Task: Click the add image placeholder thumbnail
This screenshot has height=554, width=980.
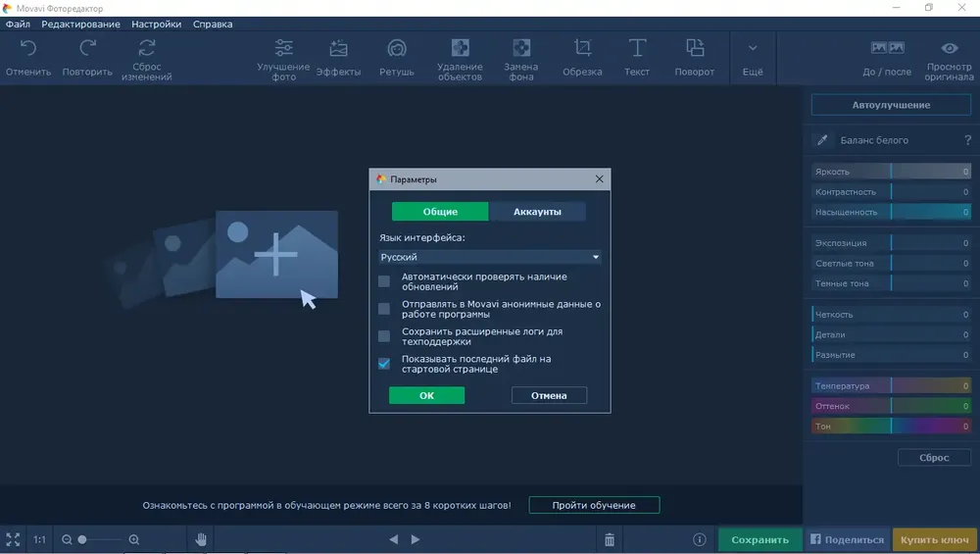Action: [x=276, y=255]
